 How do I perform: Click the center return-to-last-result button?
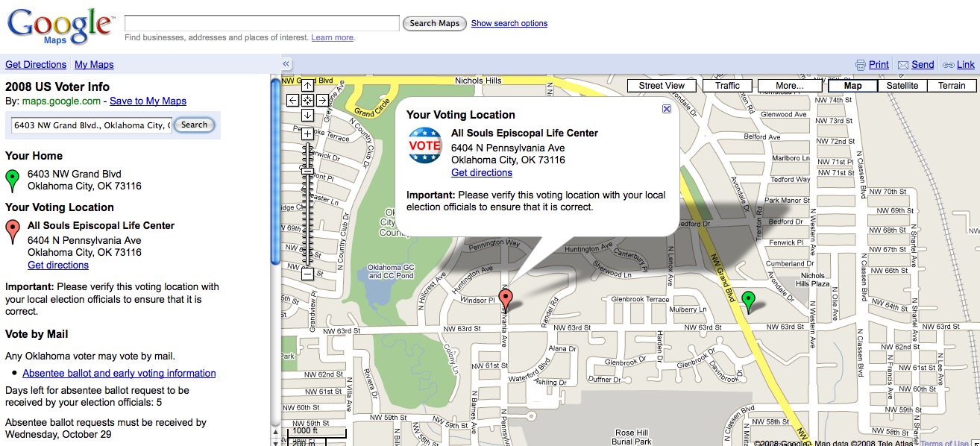[307, 100]
